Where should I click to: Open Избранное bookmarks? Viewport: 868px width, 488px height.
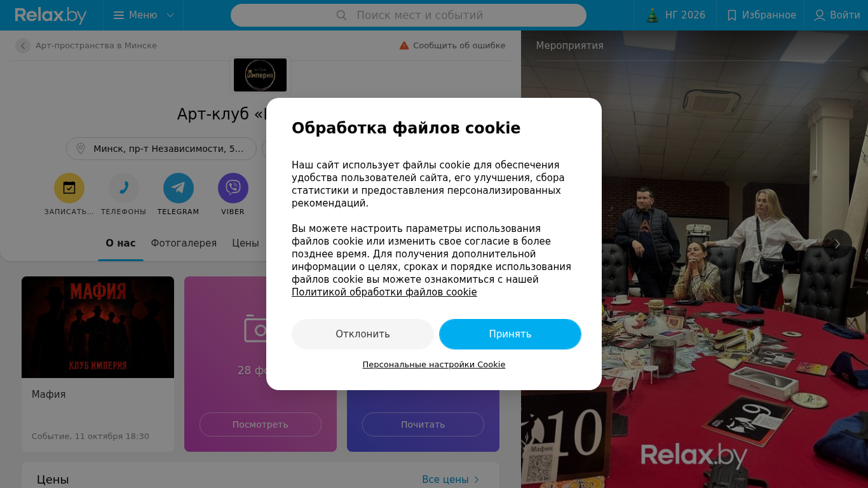[761, 15]
